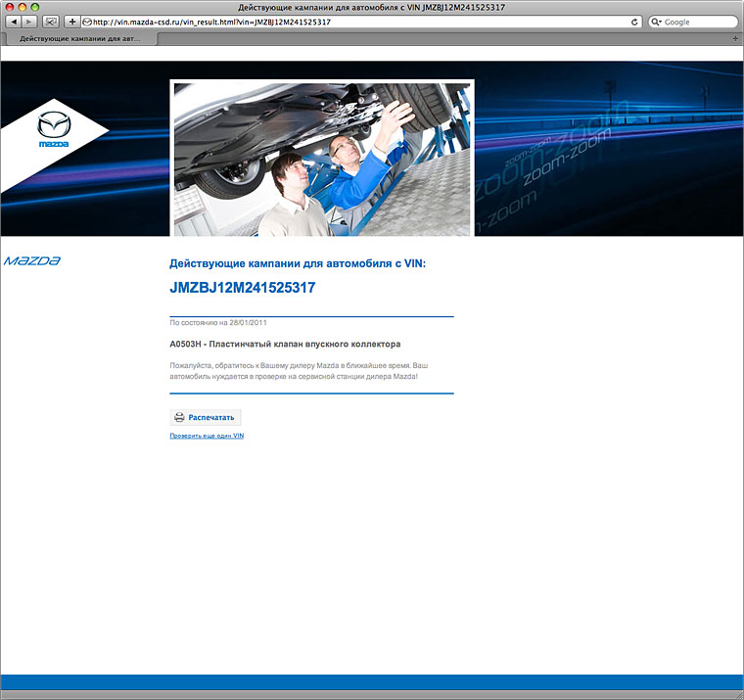Viewport: 744px width, 700px height.
Task: Click the A0503H campaign title text
Action: point(285,345)
